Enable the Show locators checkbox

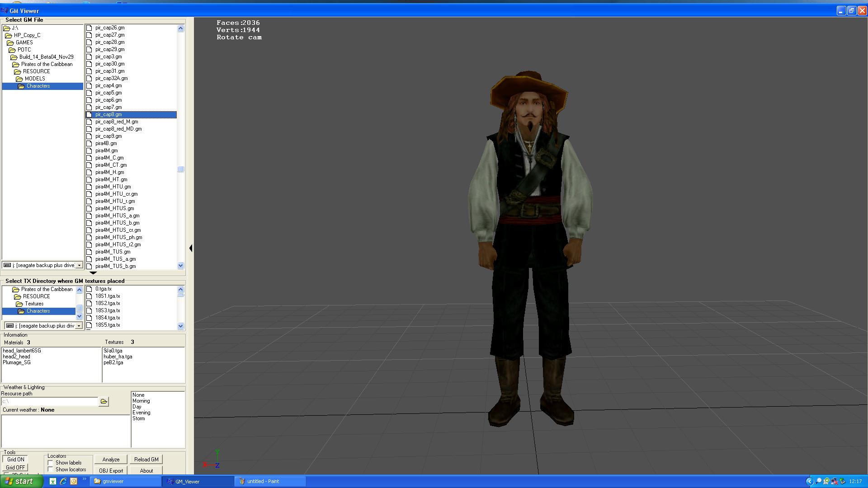click(x=51, y=469)
